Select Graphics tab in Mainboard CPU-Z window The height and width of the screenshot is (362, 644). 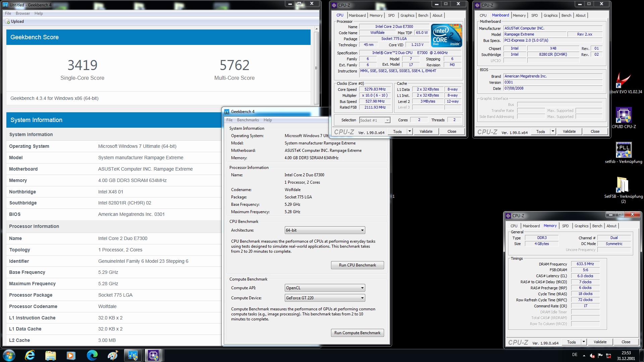(550, 15)
